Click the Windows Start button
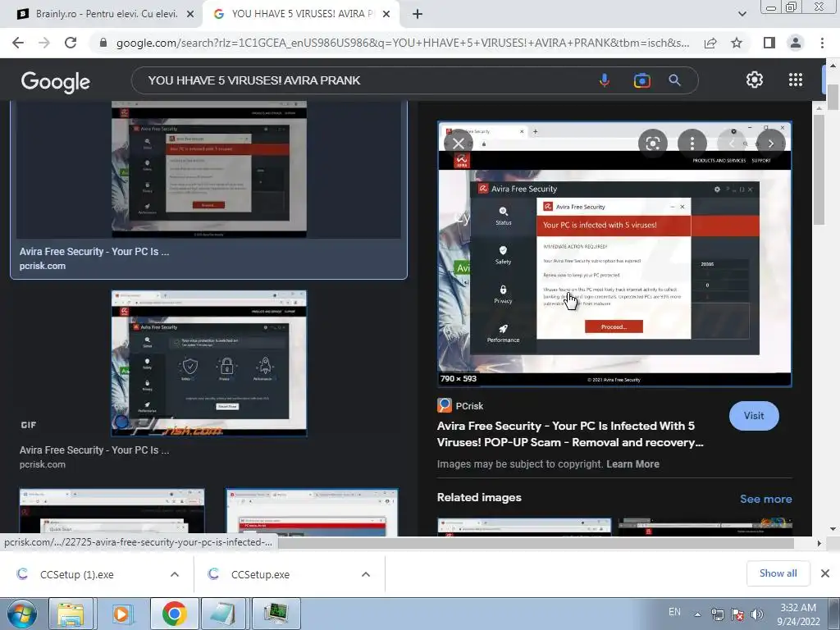Screen dimensions: 840x630 [21, 614]
